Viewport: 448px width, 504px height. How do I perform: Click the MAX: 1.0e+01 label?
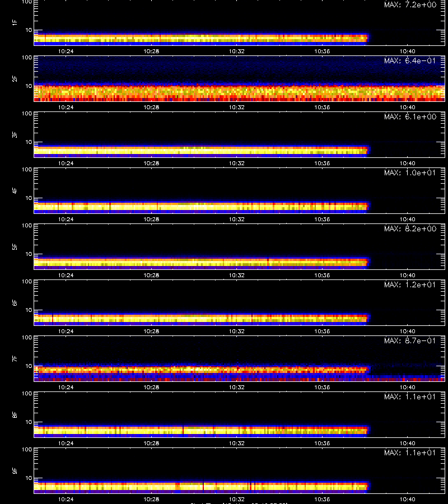410,172
